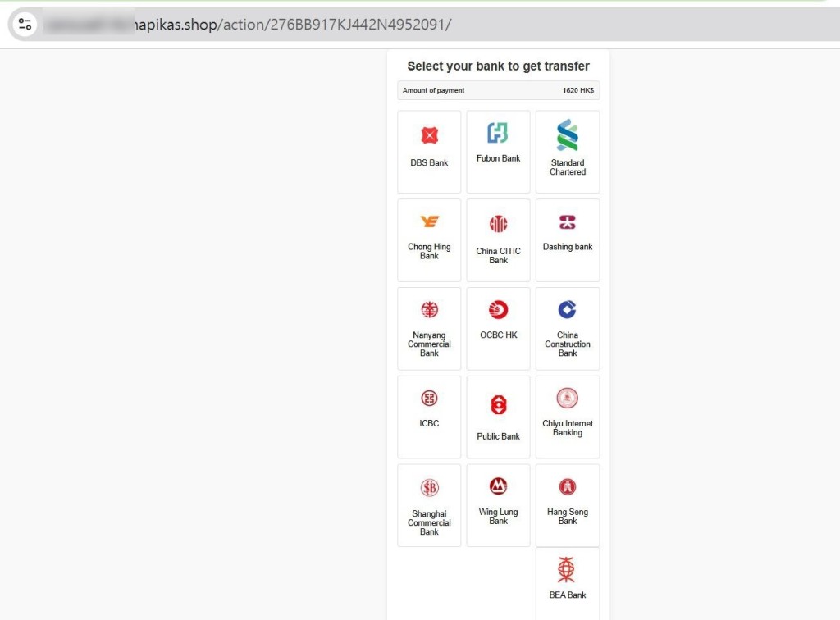Select the Public Bank tile
This screenshot has width=840, height=620.
coord(498,417)
